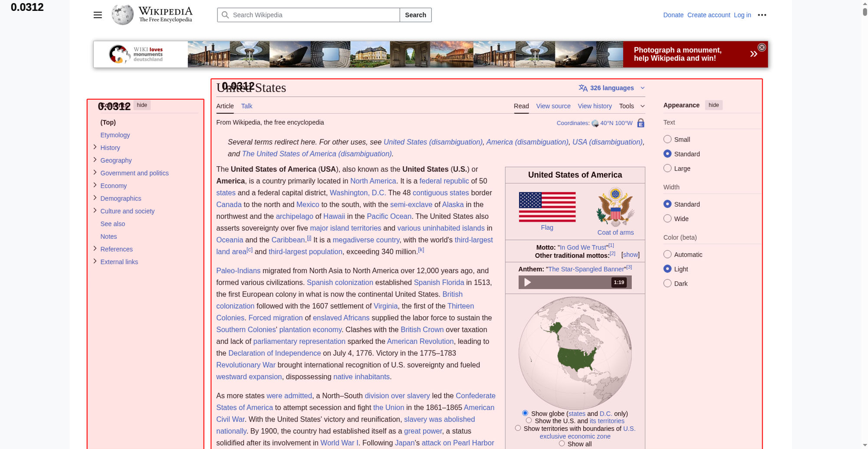Hide the Appearance panel
Screen dimensions: 868x449
[713, 105]
